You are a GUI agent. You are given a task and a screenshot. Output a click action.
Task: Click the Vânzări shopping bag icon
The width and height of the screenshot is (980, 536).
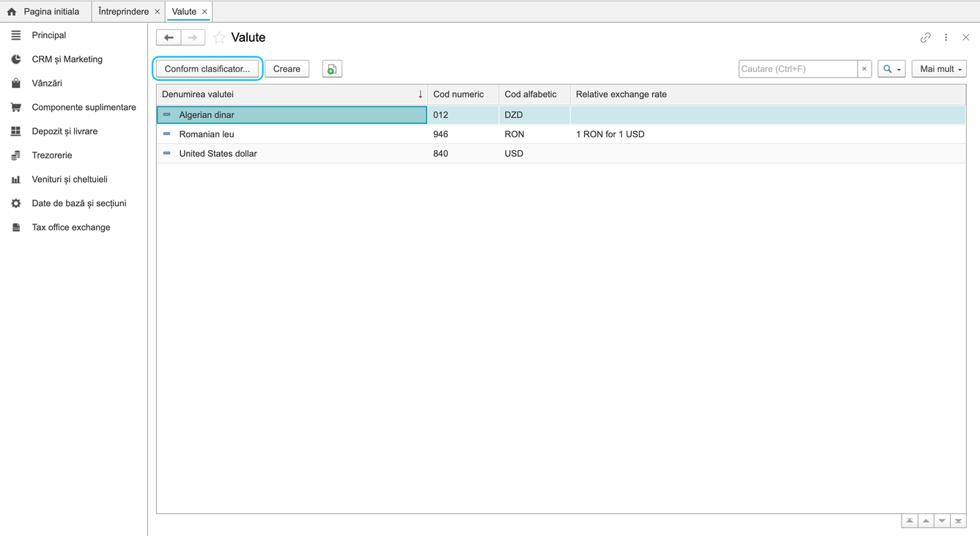16,84
